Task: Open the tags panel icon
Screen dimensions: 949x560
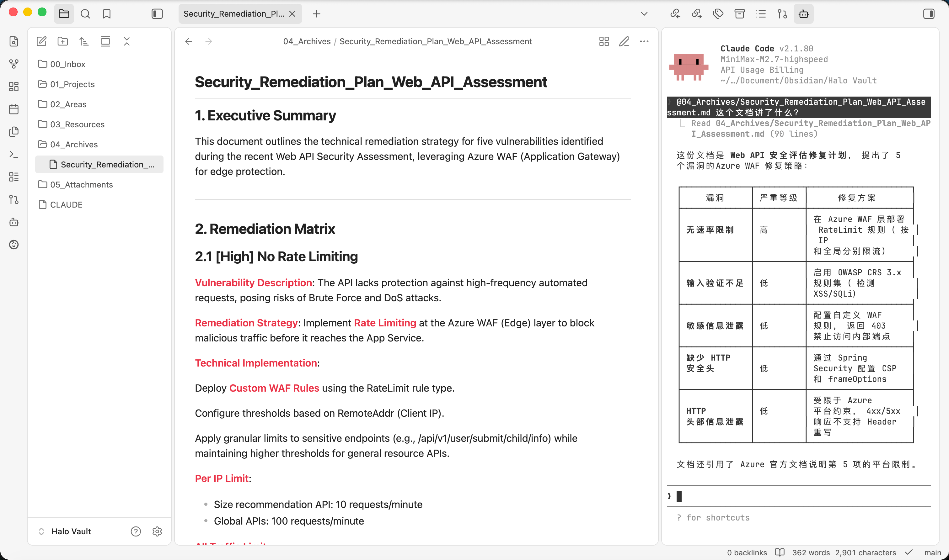Action: 718,13
